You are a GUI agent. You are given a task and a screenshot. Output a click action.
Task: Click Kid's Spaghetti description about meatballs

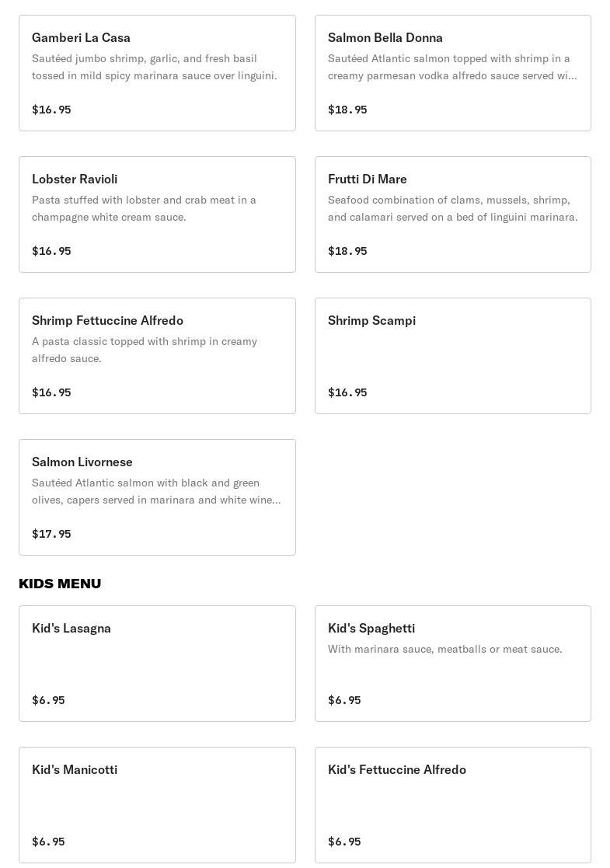point(444,649)
